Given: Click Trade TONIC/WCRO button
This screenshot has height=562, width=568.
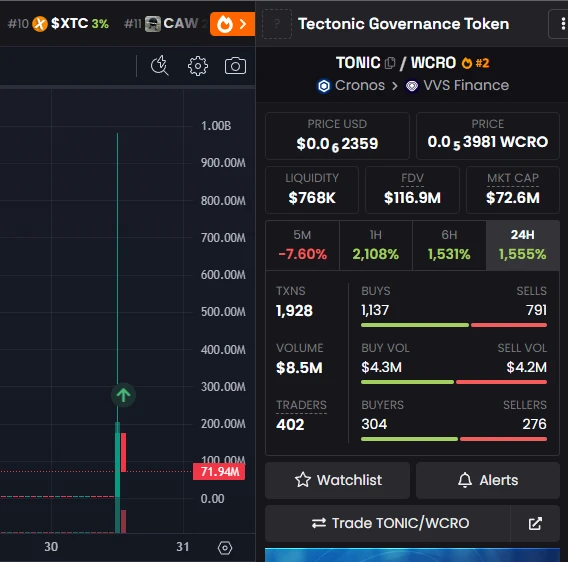Looking at the screenshot, I should 388,523.
